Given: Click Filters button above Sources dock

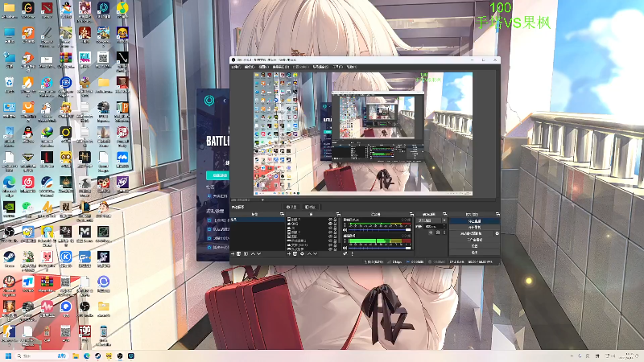Looking at the screenshot, I should [x=311, y=208].
